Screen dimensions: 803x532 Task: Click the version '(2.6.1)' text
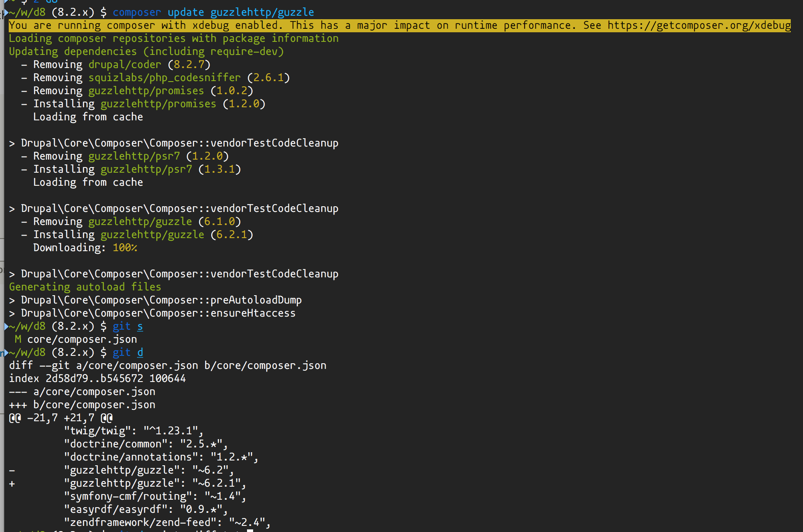[268, 78]
